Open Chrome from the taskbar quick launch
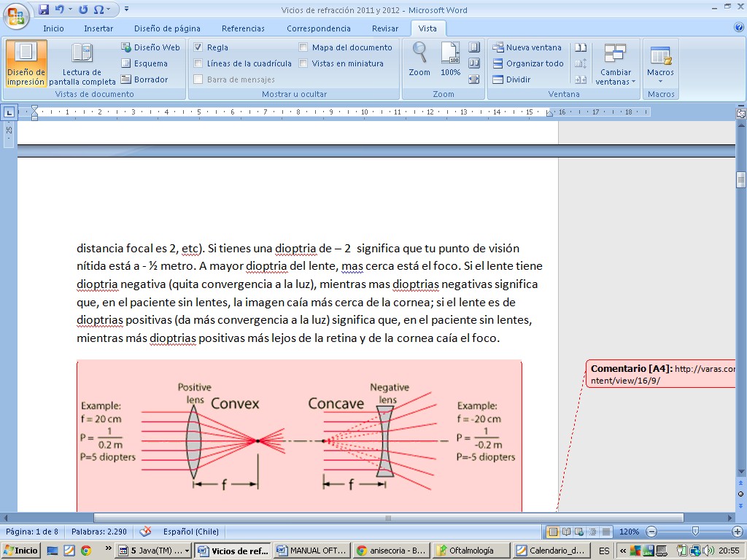This screenshot has height=560, width=747. click(x=86, y=551)
